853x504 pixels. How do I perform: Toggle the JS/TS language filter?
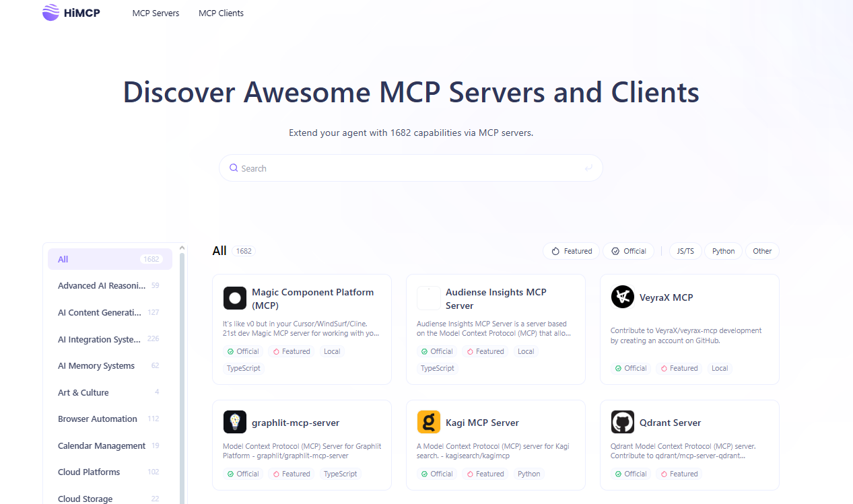coord(685,251)
